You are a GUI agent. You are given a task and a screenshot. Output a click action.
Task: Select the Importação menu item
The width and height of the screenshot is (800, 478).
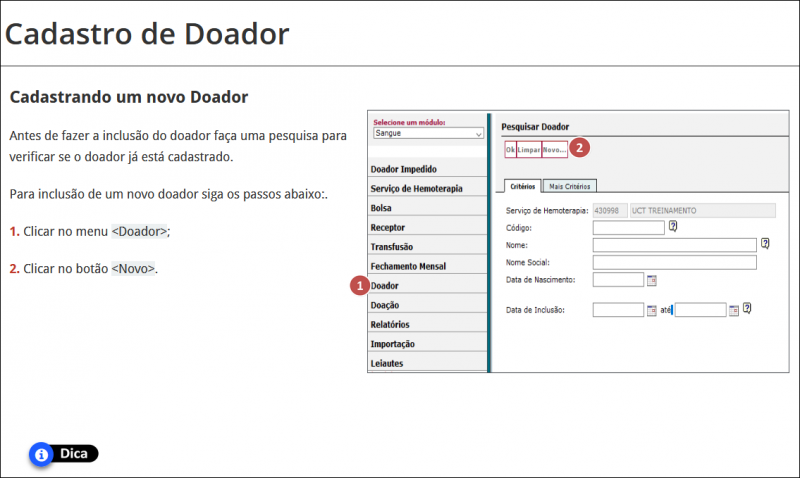click(428, 343)
